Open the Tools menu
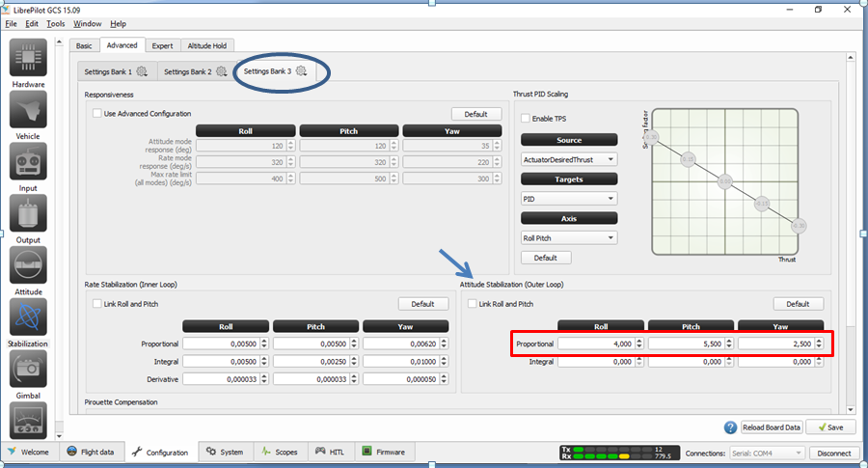 (56, 23)
